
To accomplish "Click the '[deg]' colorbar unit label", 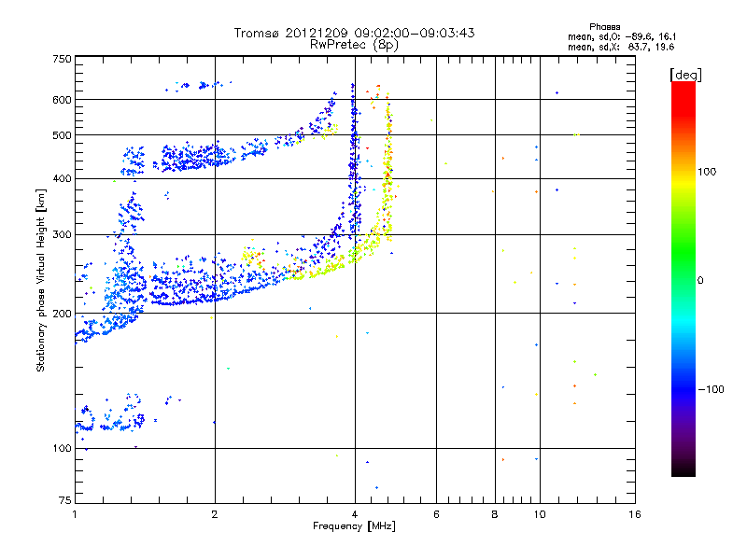I will point(685,75).
